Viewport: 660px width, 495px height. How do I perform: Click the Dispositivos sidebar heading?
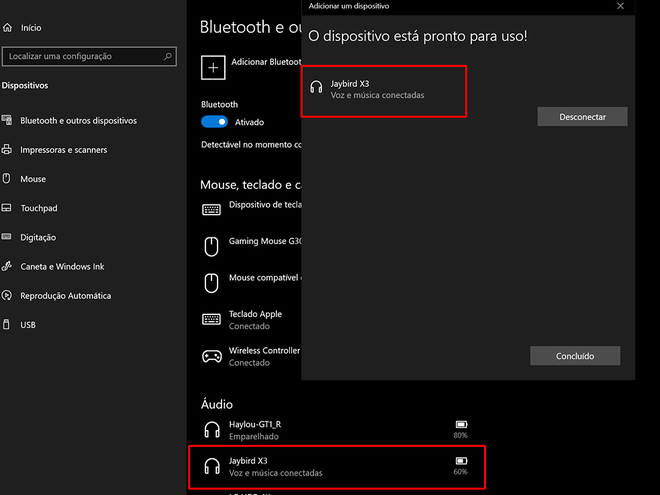pyautogui.click(x=25, y=85)
